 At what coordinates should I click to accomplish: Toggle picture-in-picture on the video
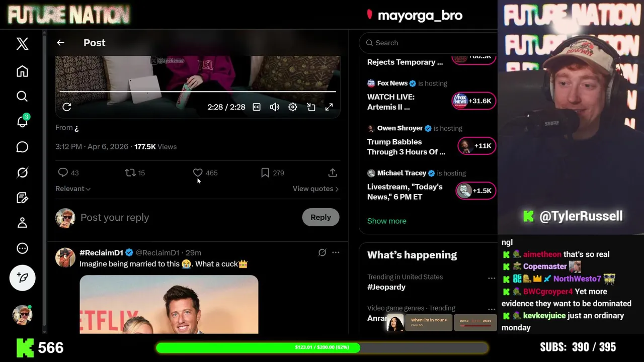pos(311,107)
